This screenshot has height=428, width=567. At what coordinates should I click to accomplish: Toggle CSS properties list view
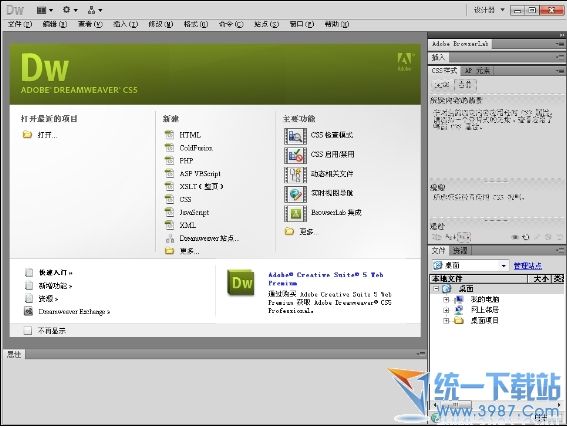450,237
